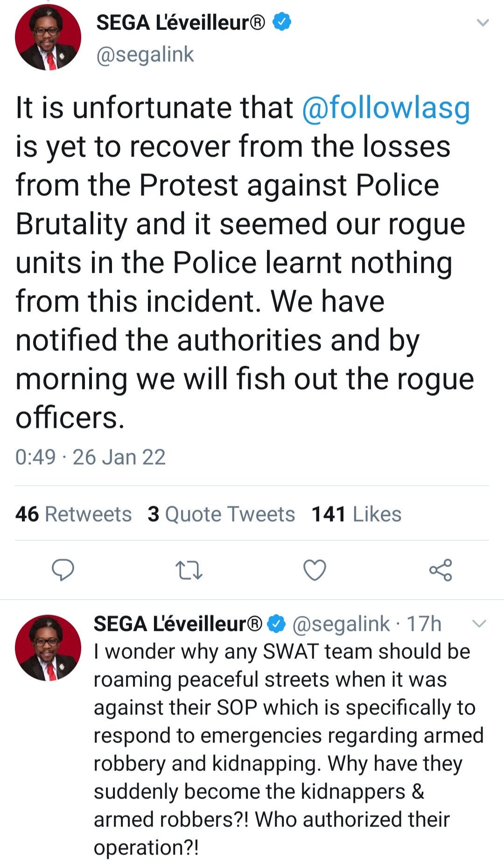Expand more actions for SEGA L'éveilleur's tweet

pos(483,22)
